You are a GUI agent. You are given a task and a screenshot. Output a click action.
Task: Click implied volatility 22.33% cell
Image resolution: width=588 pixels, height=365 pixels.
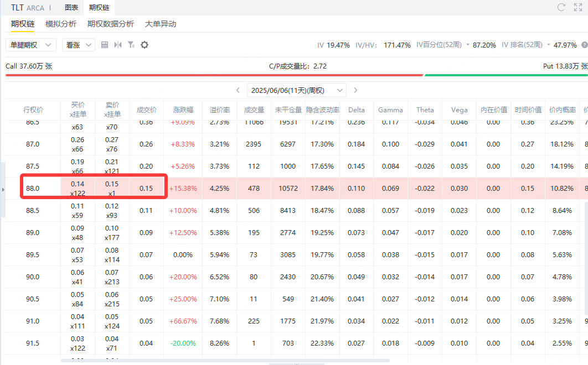tap(322, 343)
